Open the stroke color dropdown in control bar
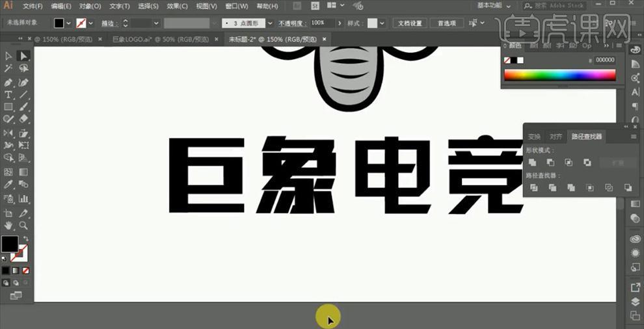The image size is (644, 329). (90, 23)
